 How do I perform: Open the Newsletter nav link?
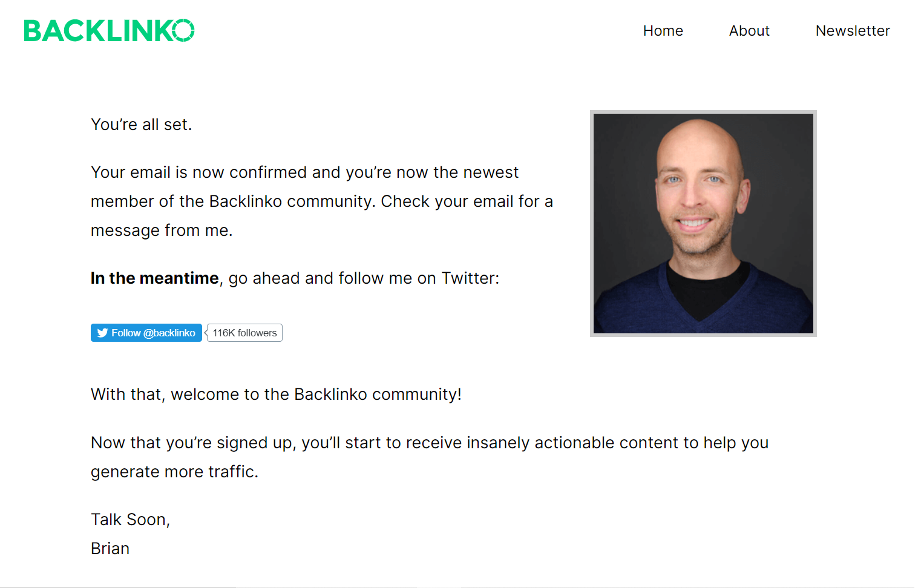tap(852, 31)
